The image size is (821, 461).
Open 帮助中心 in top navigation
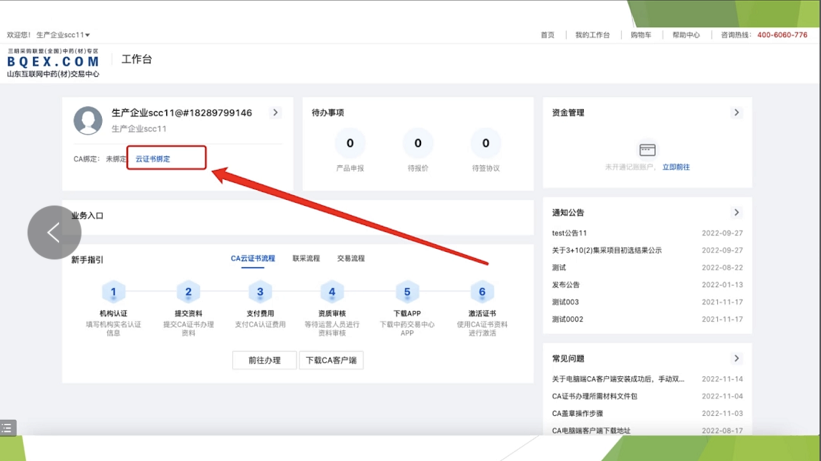click(686, 35)
